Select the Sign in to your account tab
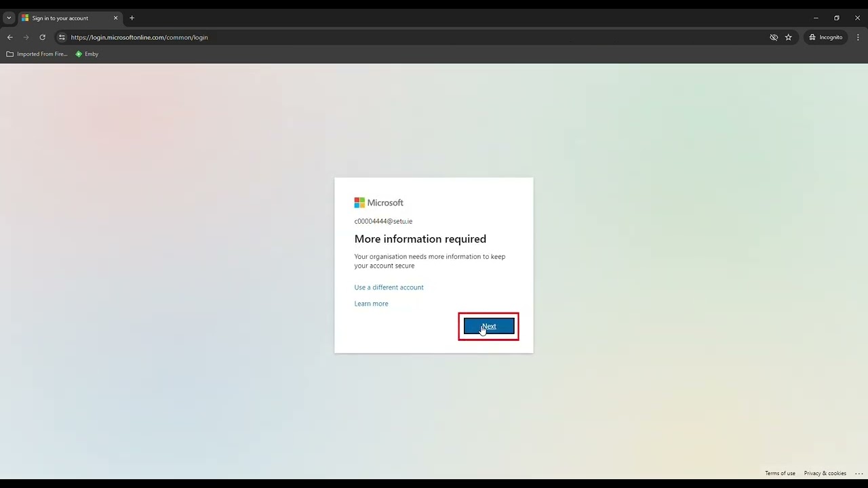The width and height of the screenshot is (868, 488). point(70,18)
